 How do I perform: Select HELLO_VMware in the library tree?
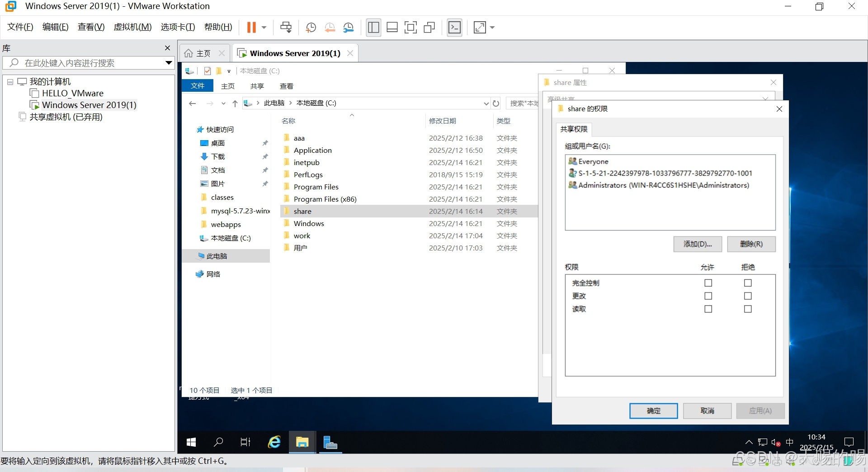pos(72,93)
